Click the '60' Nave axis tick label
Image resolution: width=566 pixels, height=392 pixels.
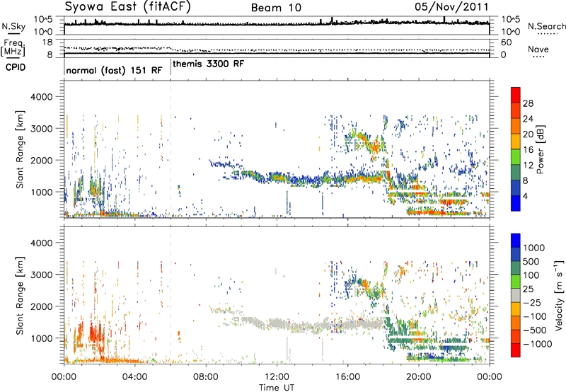pos(506,42)
